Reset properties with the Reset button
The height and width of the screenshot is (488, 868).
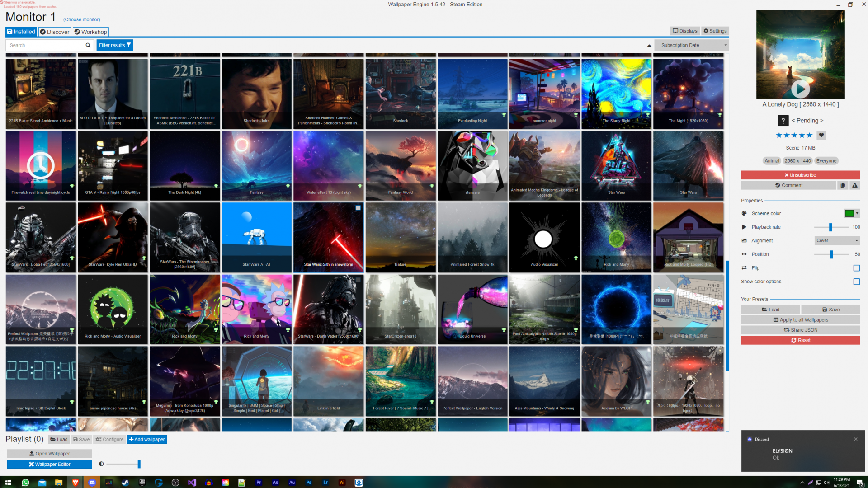pyautogui.click(x=800, y=340)
